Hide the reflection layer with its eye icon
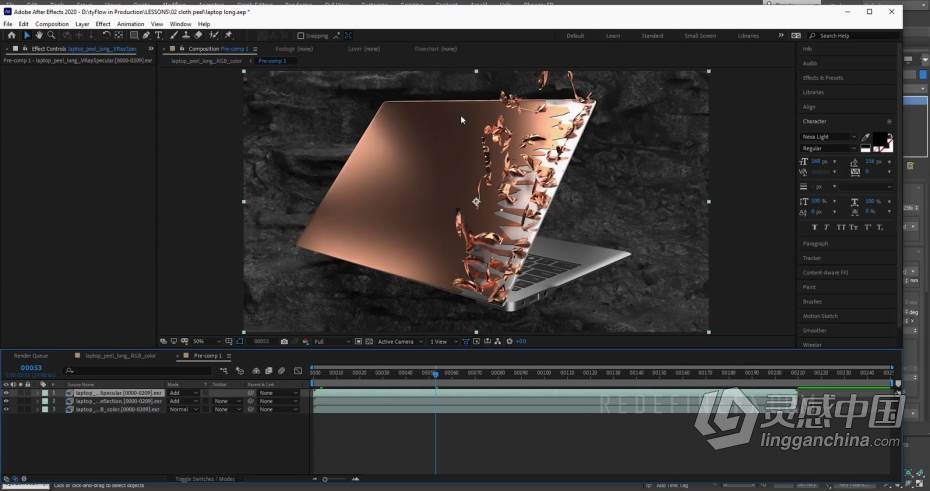 [6, 401]
